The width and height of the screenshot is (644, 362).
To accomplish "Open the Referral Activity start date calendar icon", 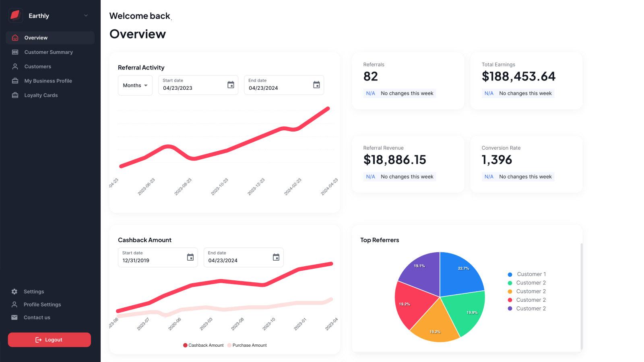I will (x=231, y=85).
